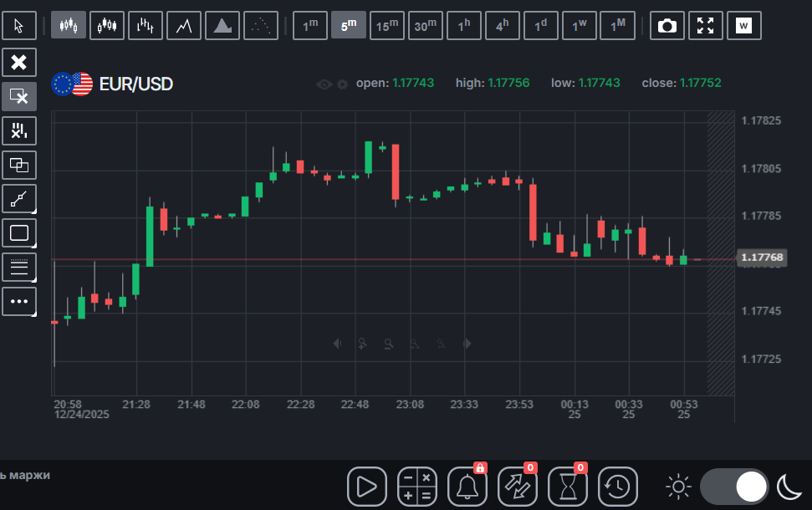Screen dimensions: 812x510
Task: Select the 1m timeframe
Action: tap(310, 25)
